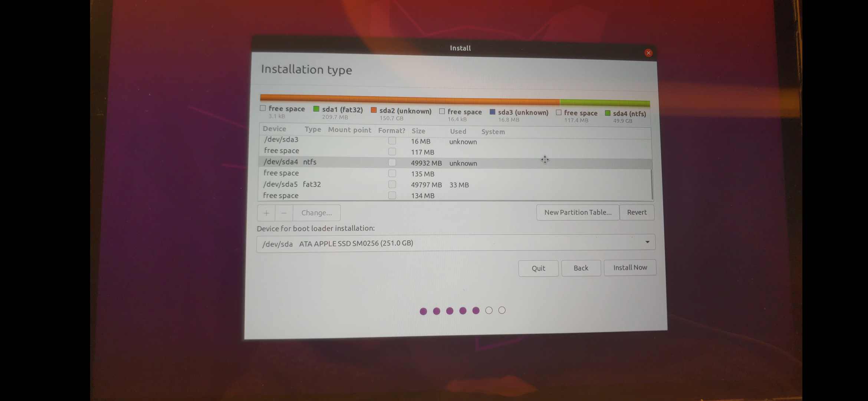Click the blue sda3 (unknown) legend swatch
Screen dimensions: 868x401
click(x=493, y=112)
